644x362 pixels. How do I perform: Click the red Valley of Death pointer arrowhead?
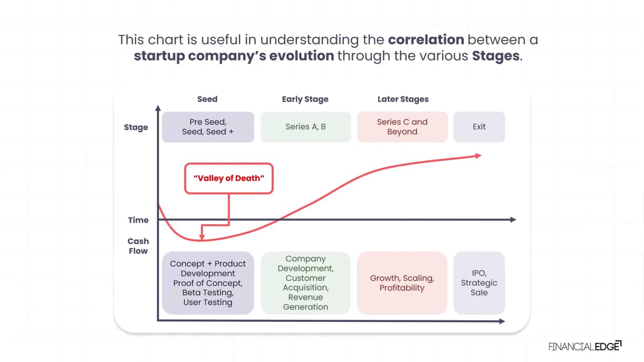pyautogui.click(x=202, y=236)
